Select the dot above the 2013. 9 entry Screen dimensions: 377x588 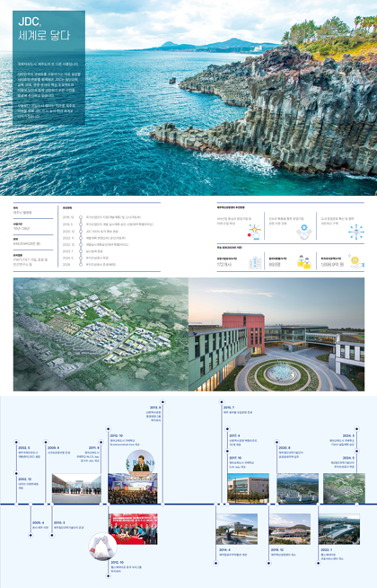click(162, 401)
